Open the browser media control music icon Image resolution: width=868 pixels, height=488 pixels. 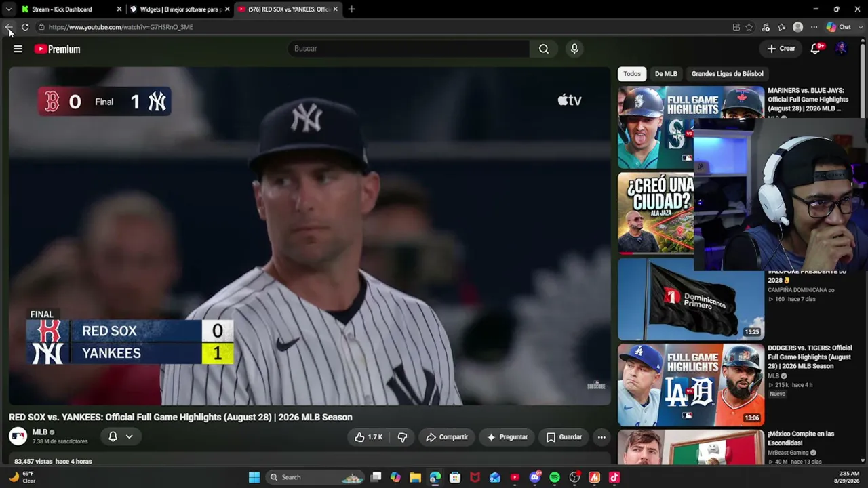click(766, 27)
